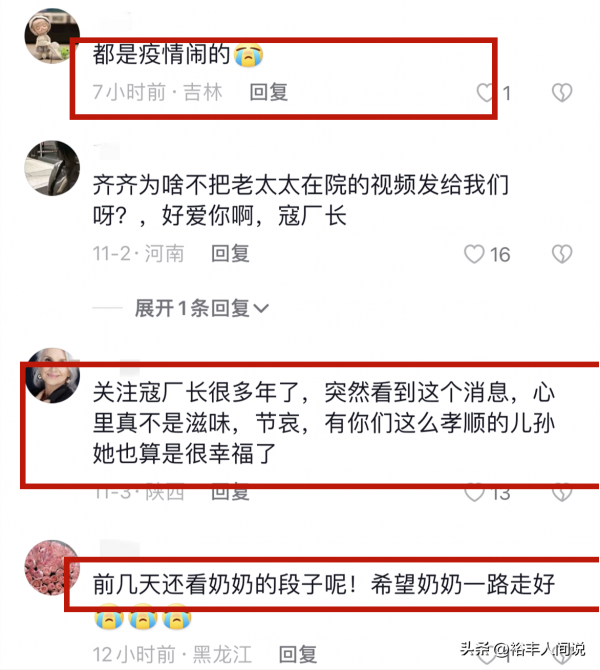The width and height of the screenshot is (600, 670).
Task: Tap the 齐齐为啥不把老太太 comment text
Action: [301, 200]
